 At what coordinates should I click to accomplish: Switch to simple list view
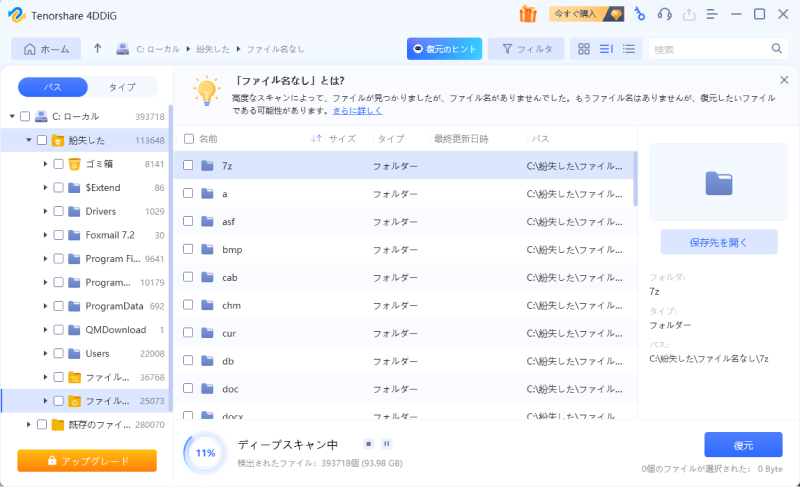click(629, 49)
